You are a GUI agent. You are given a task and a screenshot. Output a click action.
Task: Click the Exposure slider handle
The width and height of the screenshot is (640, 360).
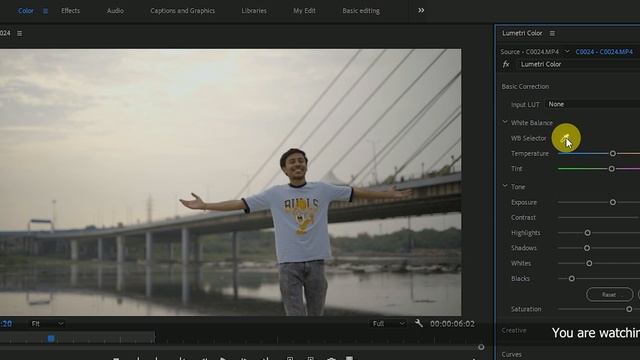[613, 202]
